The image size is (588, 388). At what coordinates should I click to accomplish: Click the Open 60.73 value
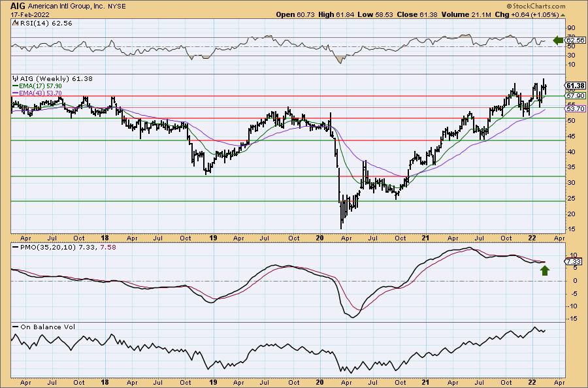(296, 14)
